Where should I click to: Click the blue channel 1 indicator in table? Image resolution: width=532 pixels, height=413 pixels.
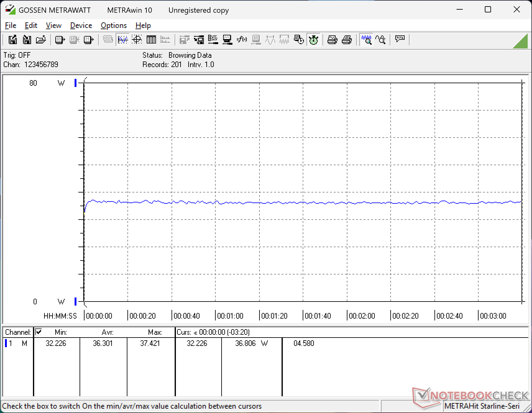6,343
